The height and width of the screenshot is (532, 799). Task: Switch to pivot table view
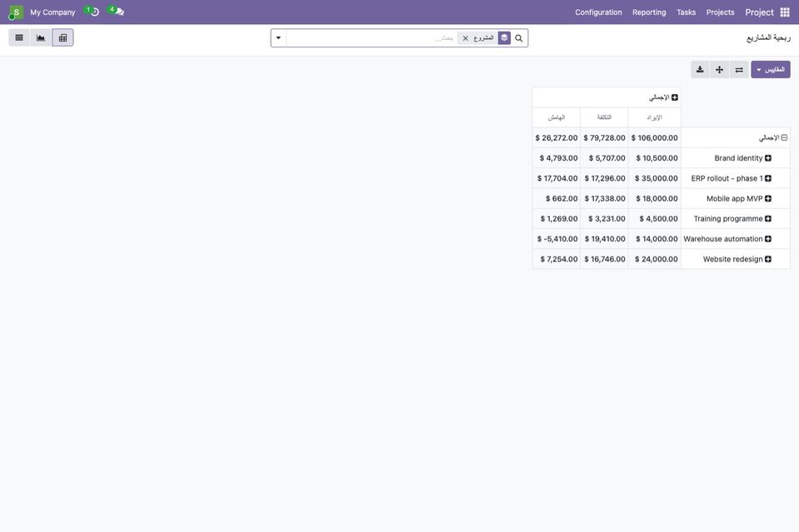62,37
